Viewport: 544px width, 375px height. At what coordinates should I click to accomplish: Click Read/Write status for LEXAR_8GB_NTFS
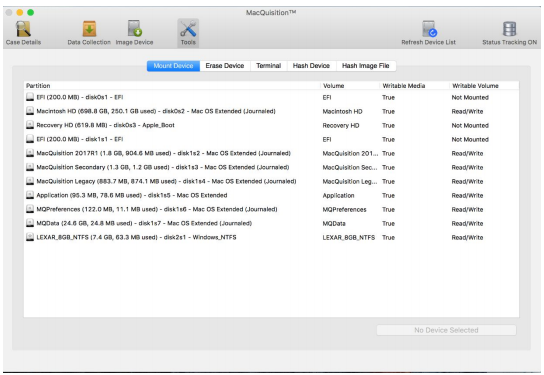click(x=467, y=238)
